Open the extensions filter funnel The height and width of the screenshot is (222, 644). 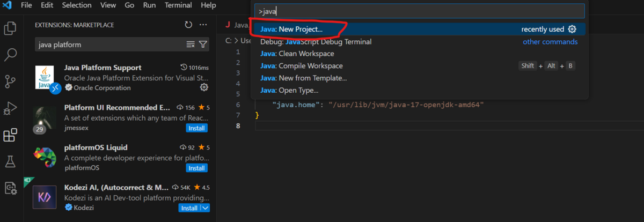pyautogui.click(x=203, y=45)
